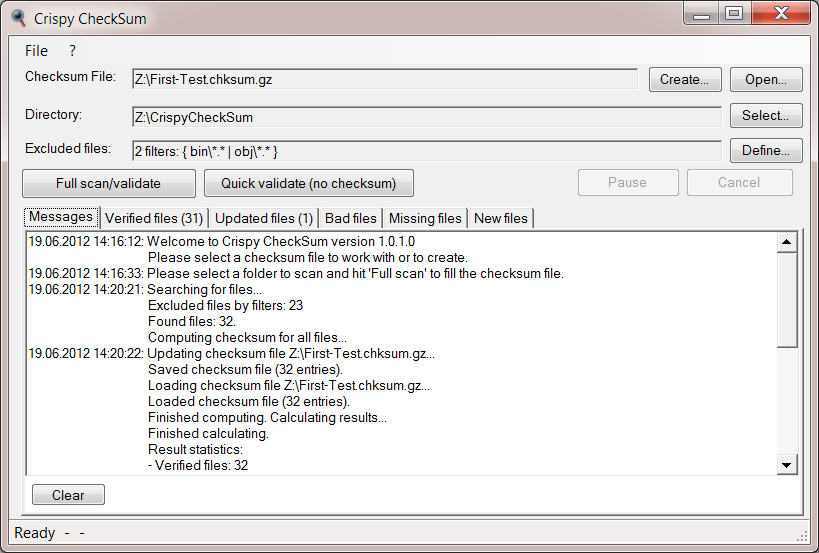Open the Bad files tab

pyautogui.click(x=350, y=218)
